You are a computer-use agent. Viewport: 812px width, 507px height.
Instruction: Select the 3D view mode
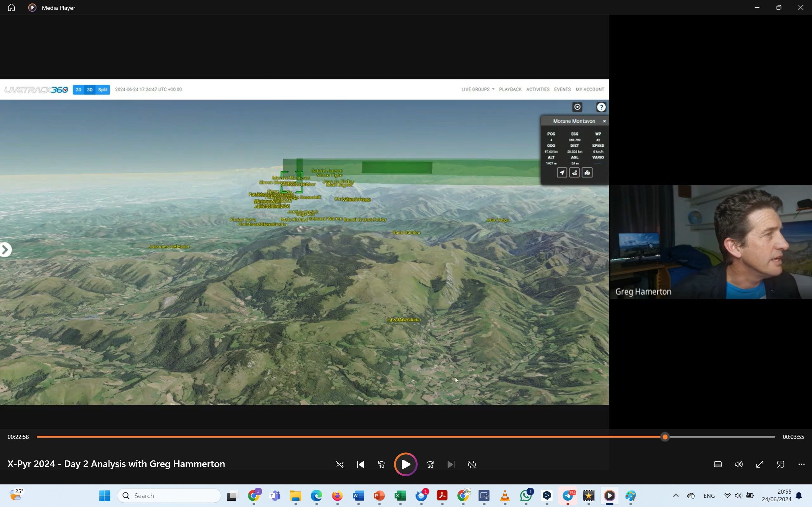click(x=89, y=90)
